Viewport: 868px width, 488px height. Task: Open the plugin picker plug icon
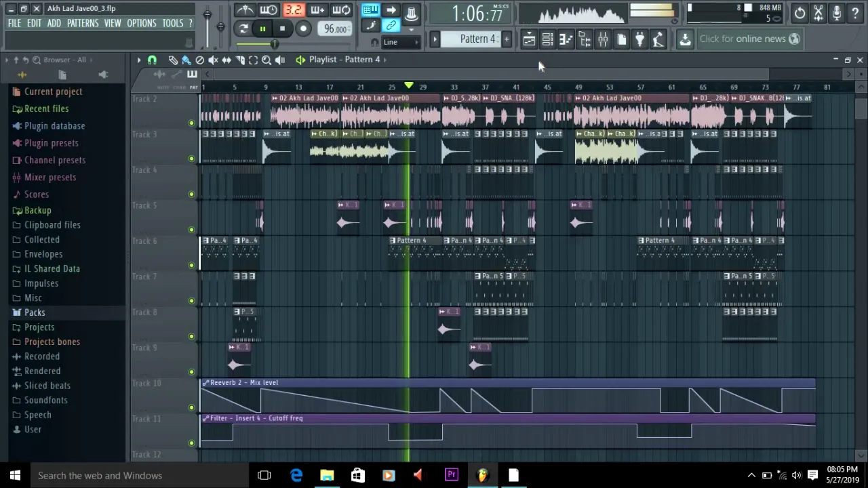(639, 39)
